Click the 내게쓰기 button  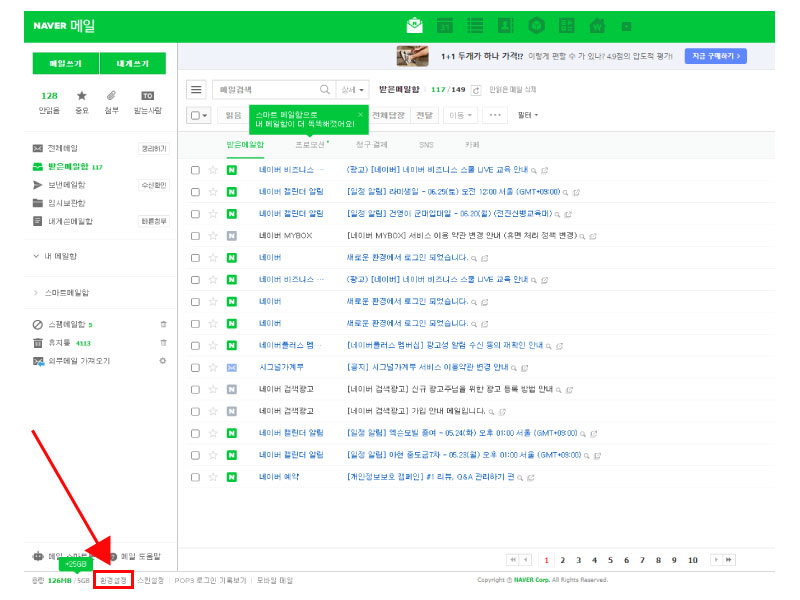[x=133, y=63]
